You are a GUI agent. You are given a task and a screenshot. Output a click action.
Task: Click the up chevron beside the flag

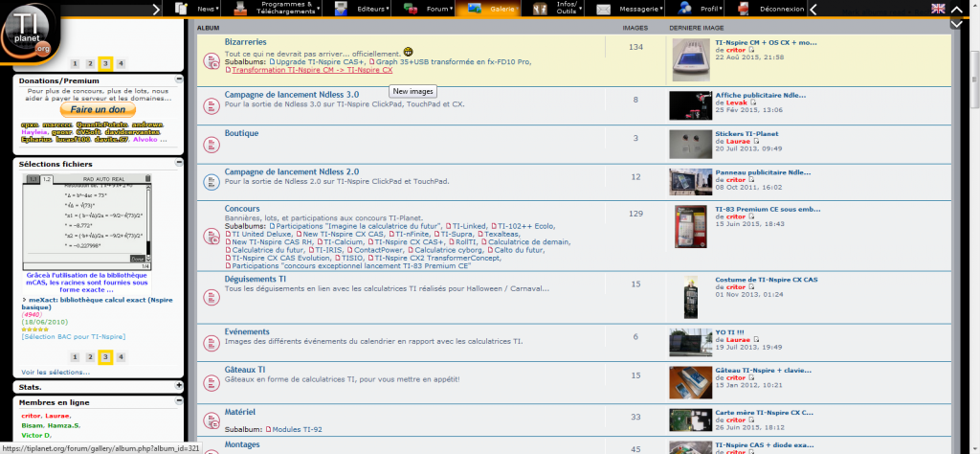click(957, 9)
